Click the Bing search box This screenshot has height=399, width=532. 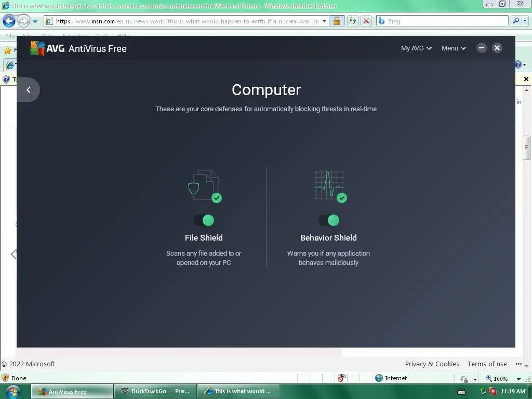tap(442, 21)
